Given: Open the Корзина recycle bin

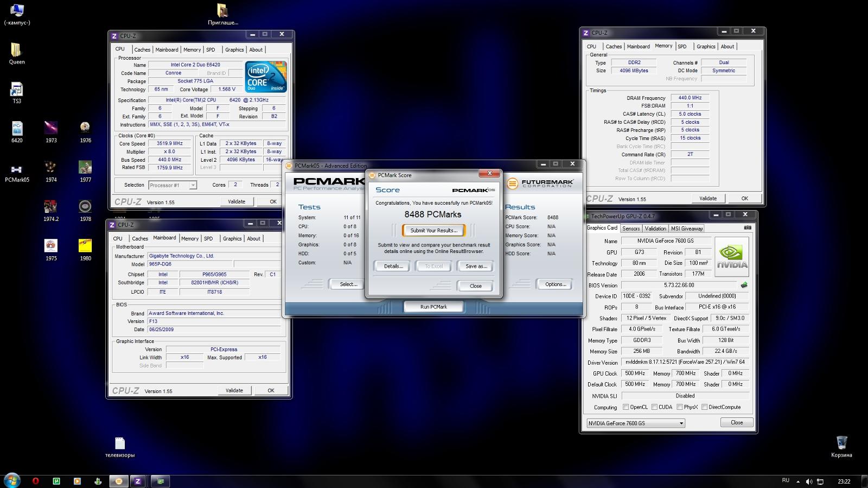Looking at the screenshot, I should pyautogui.click(x=841, y=447).
